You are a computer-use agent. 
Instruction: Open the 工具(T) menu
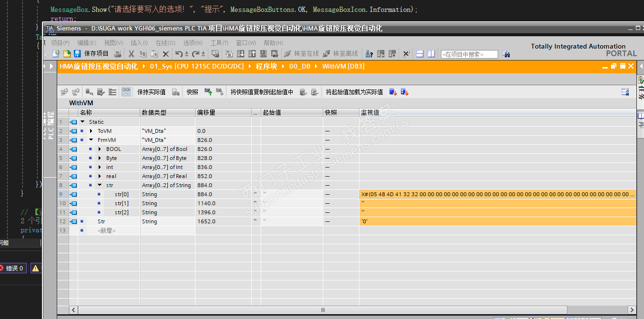coord(219,43)
